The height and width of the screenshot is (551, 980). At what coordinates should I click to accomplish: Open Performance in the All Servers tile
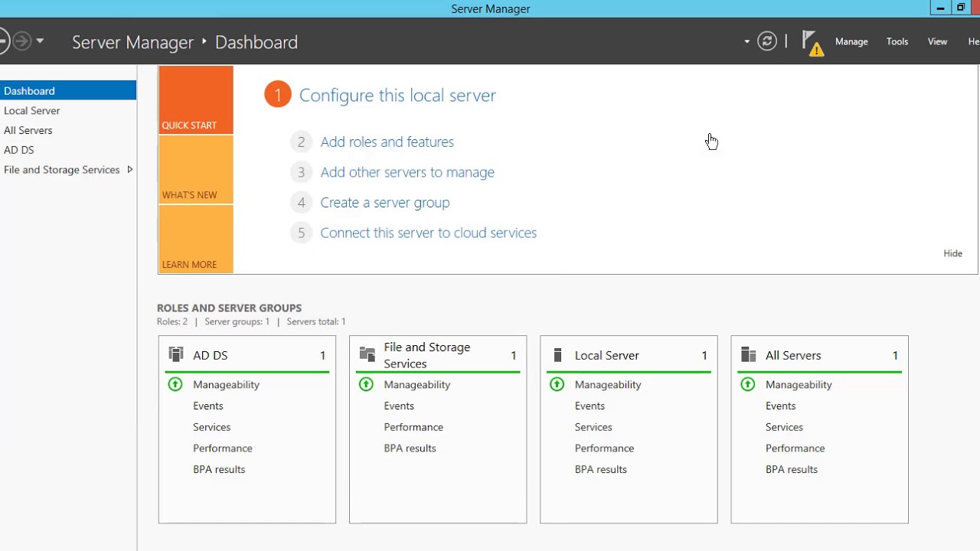click(x=795, y=448)
